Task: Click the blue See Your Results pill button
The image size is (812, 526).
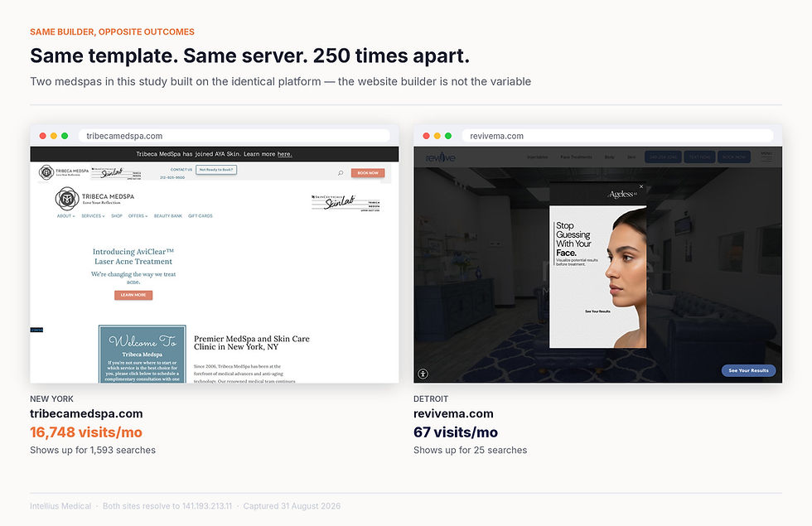Action: pyautogui.click(x=748, y=370)
